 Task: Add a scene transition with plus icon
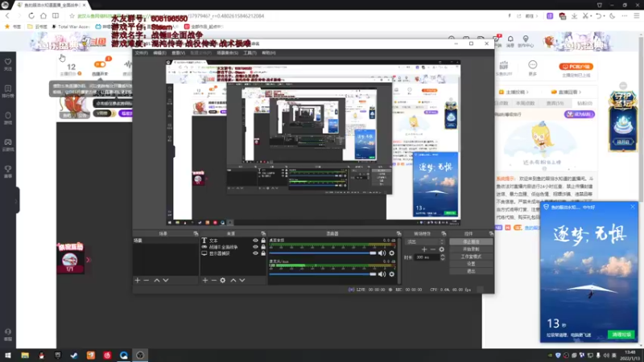[x=424, y=249]
